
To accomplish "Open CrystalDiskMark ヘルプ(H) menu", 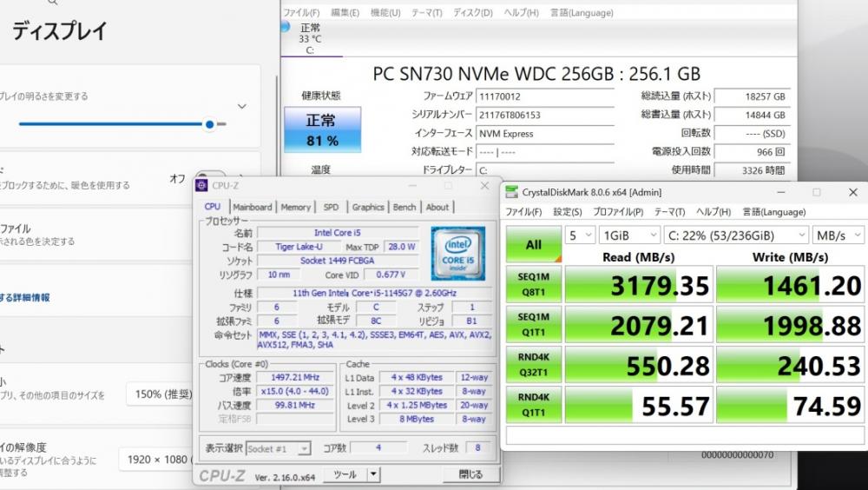I will tap(713, 212).
